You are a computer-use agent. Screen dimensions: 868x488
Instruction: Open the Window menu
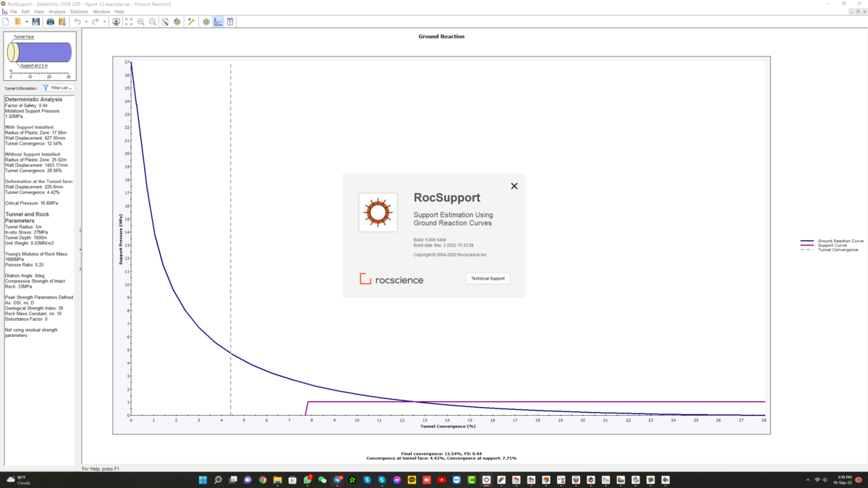coord(101,12)
